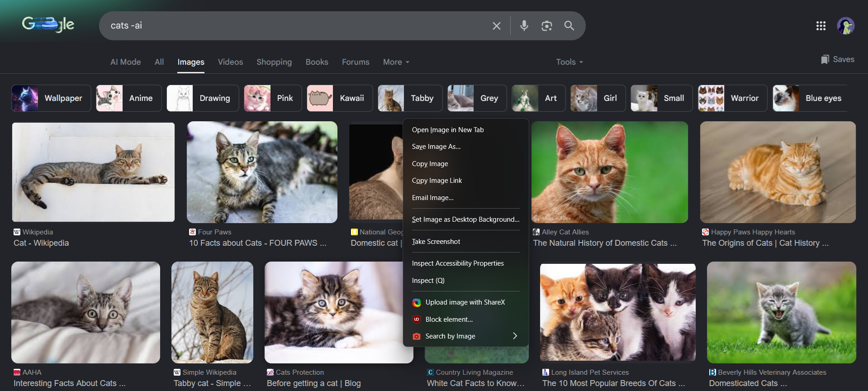The image size is (868, 391).
Task: Open the Tools filter dropdown
Action: point(569,62)
